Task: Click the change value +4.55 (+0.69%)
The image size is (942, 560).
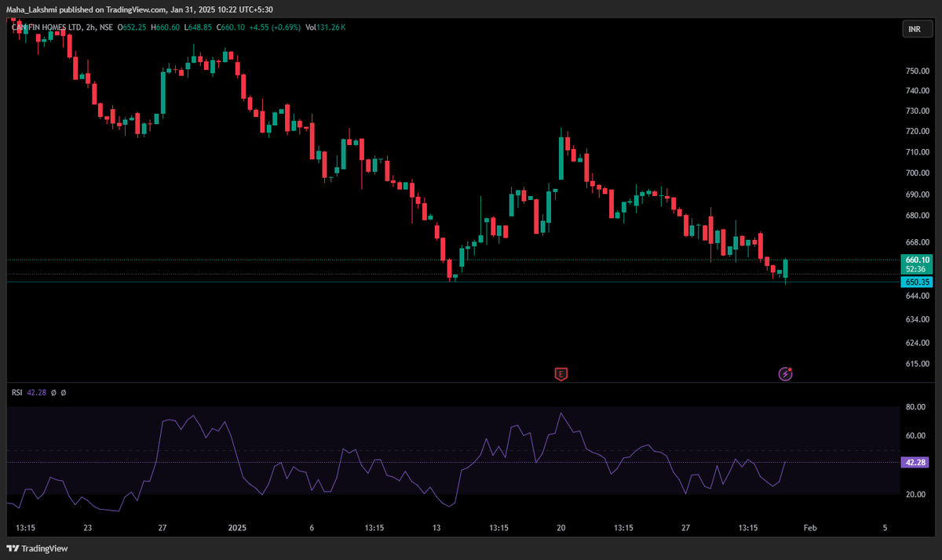Action: coord(276,27)
